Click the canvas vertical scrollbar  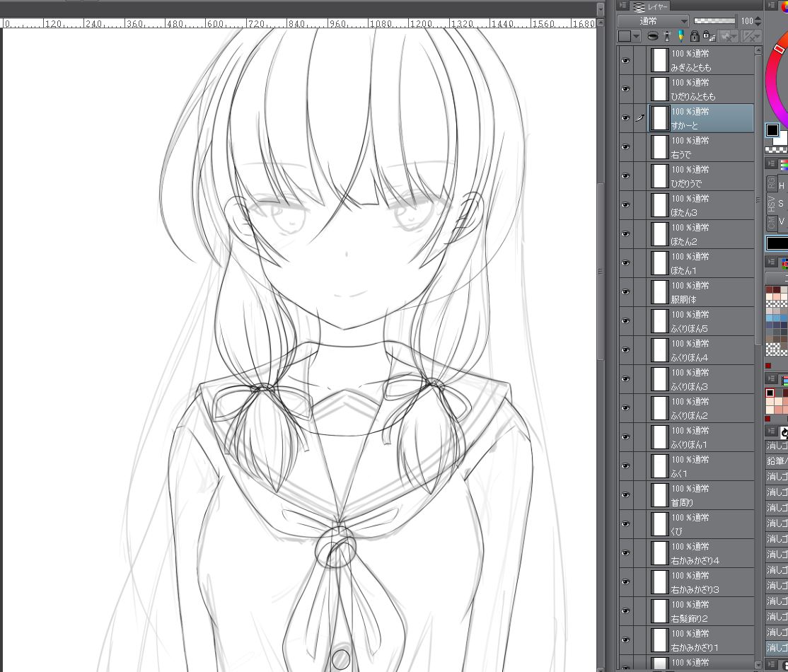point(601,272)
